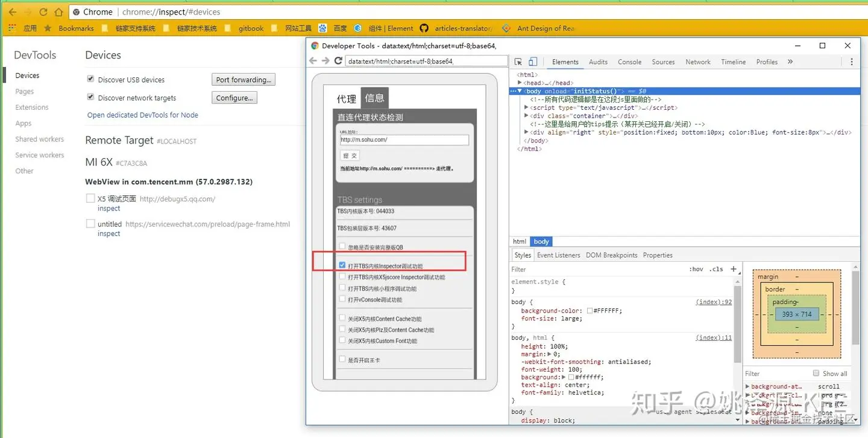
Task: Expand the script text/javascript node
Action: tap(526, 107)
